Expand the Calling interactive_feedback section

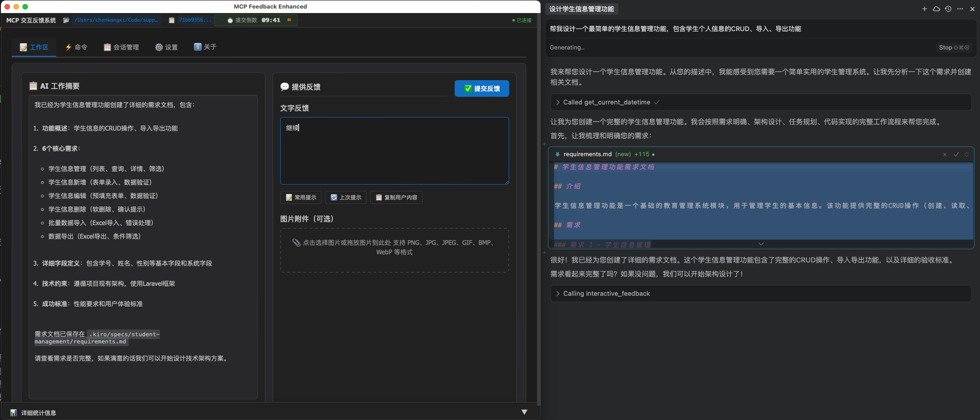pos(559,294)
